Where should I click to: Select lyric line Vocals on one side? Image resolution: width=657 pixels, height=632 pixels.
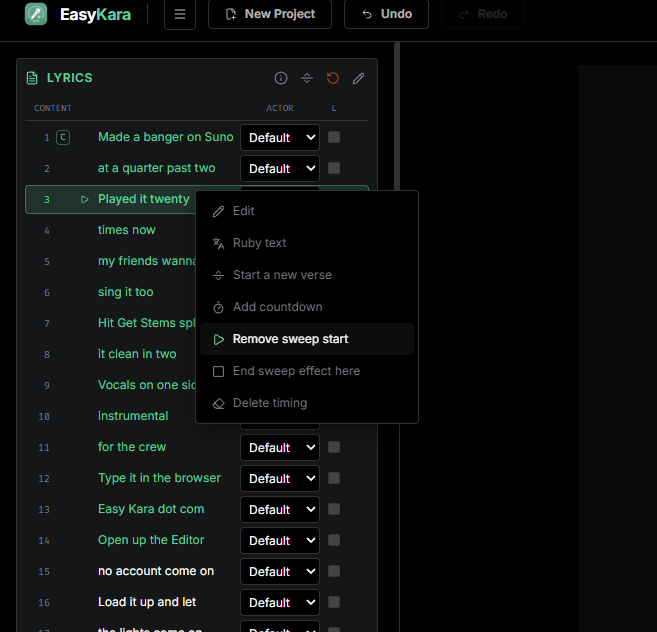147,385
